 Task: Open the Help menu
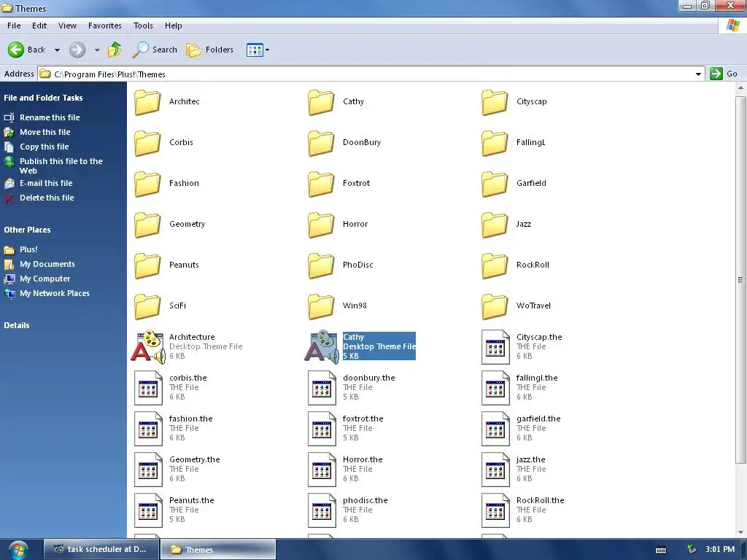[x=174, y=26]
